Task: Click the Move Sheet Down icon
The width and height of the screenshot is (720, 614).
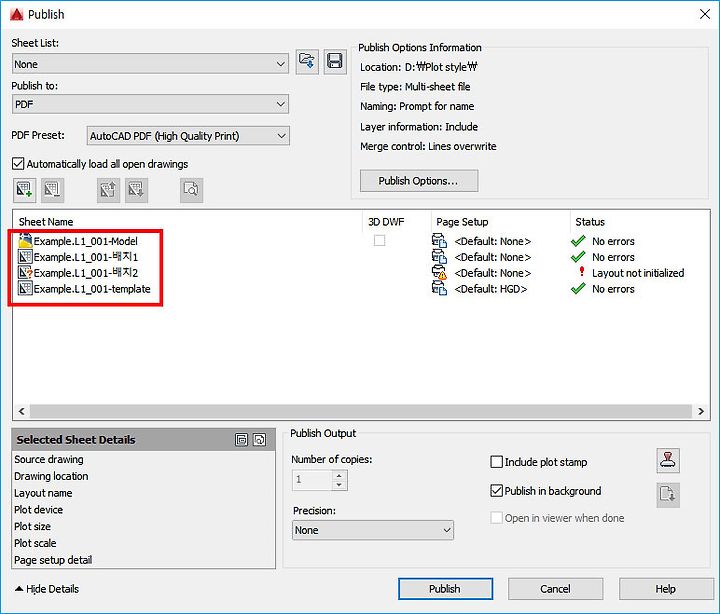Action: (x=136, y=190)
